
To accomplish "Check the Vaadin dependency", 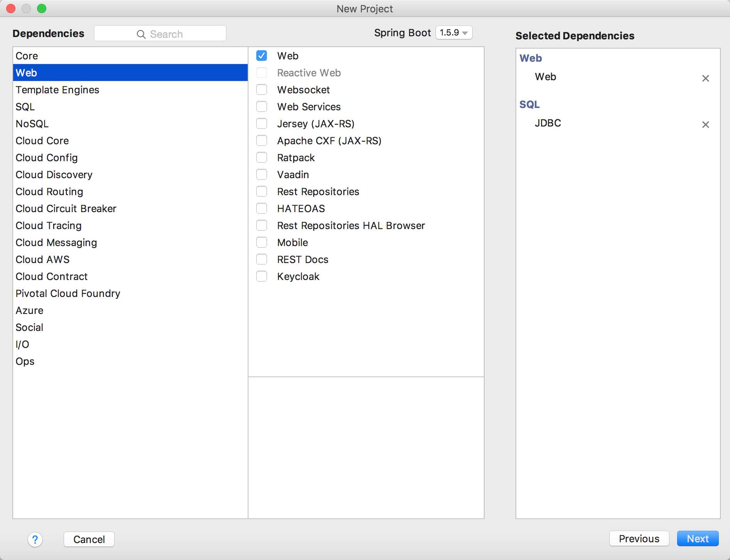I will click(262, 174).
